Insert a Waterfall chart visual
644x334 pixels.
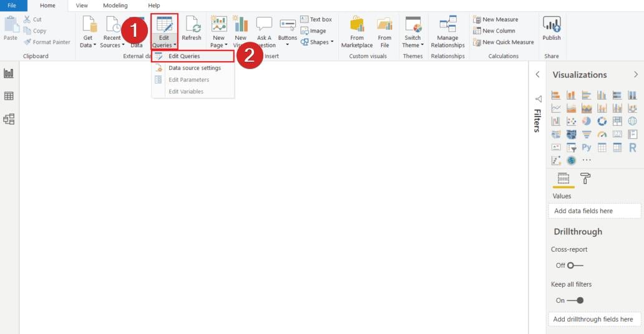coord(555,121)
